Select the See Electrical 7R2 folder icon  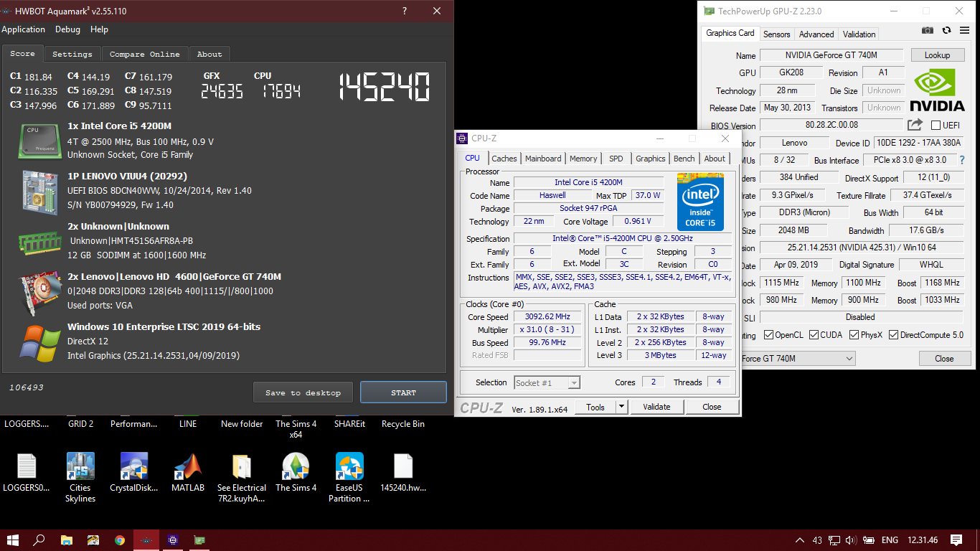click(x=242, y=477)
